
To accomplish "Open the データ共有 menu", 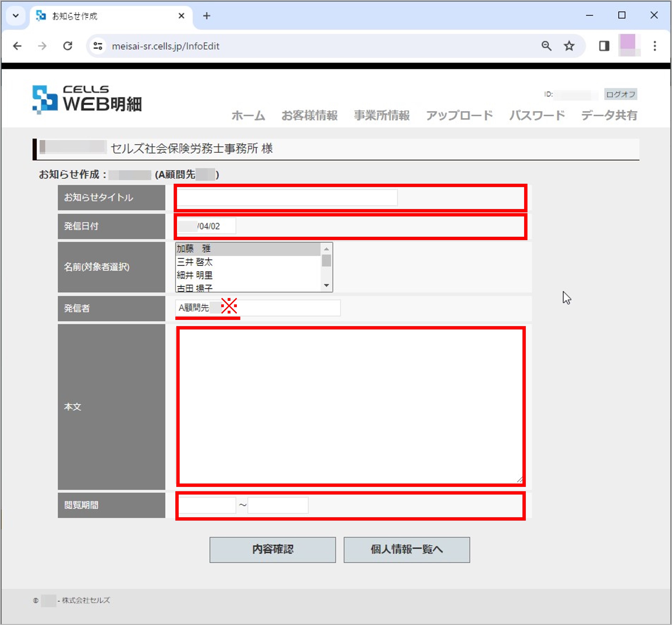I will tap(609, 116).
